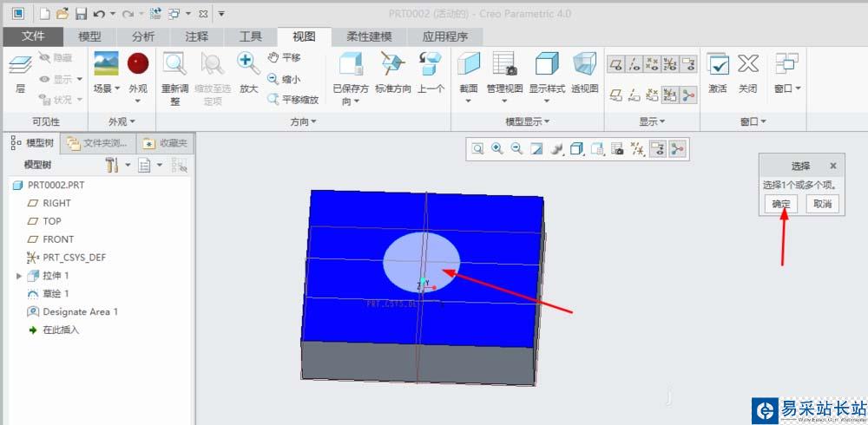Select the 平移 pan tool
Viewport: 868px width, 425px height.
pos(285,57)
